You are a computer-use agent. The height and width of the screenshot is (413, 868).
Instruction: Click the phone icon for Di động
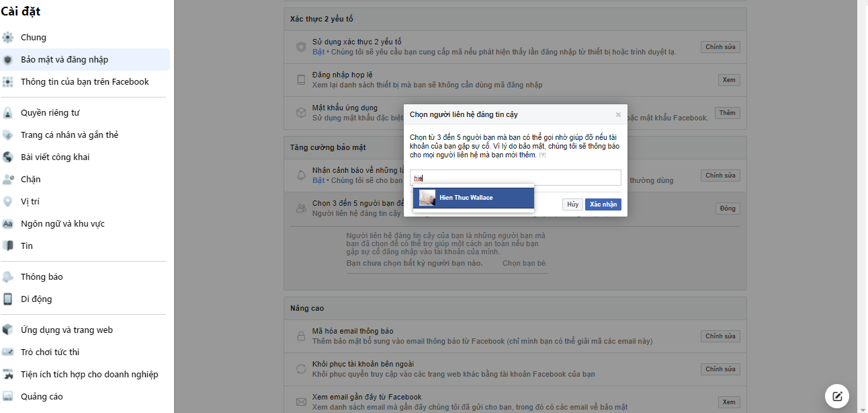7,299
